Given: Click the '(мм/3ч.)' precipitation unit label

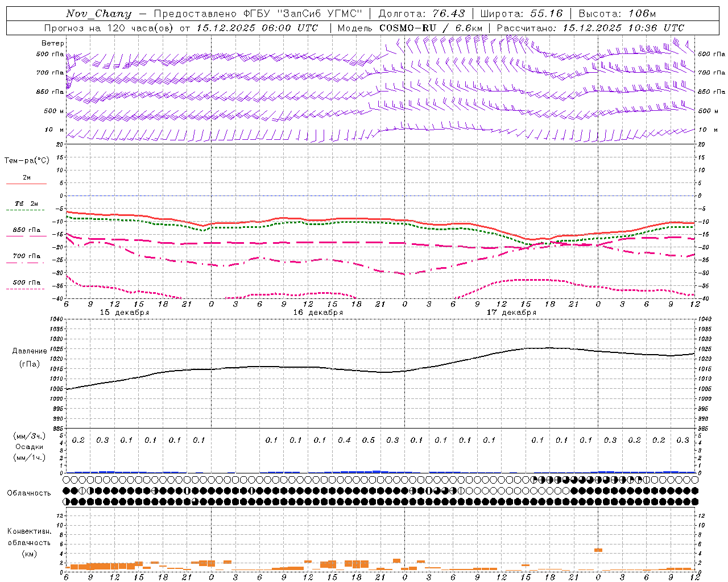Looking at the screenshot, I should [29, 436].
